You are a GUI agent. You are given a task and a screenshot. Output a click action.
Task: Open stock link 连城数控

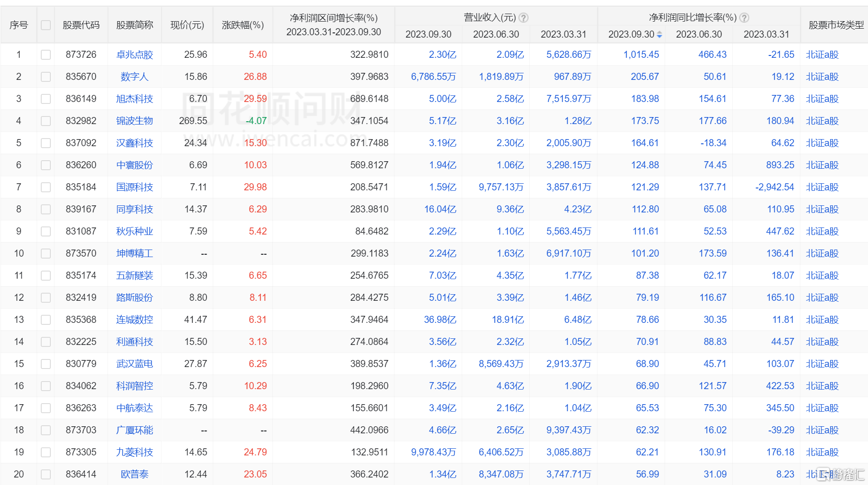click(x=135, y=320)
